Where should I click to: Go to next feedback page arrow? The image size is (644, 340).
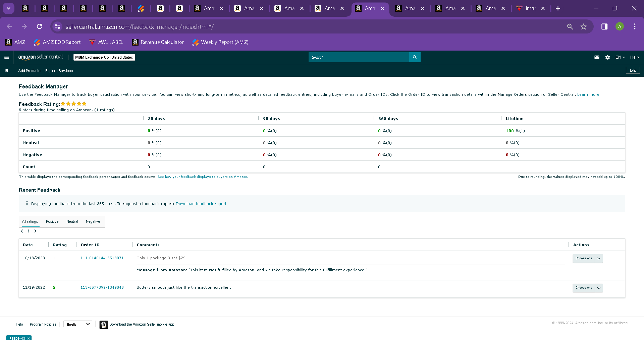35,231
